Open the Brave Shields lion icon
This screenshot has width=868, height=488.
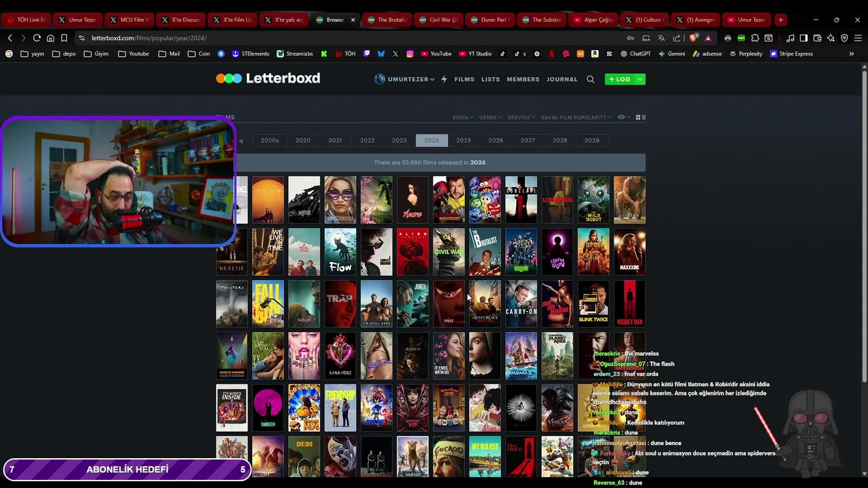(693, 38)
